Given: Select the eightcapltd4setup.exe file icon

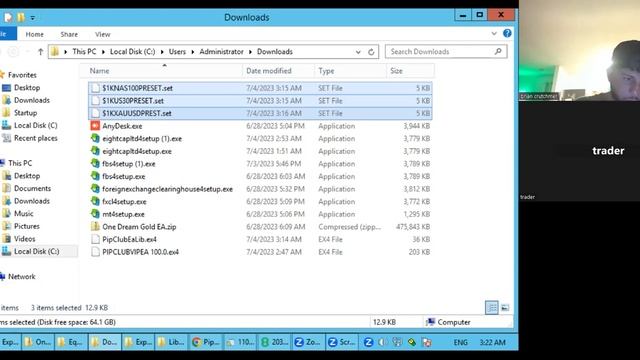Looking at the screenshot, I should (95, 151).
